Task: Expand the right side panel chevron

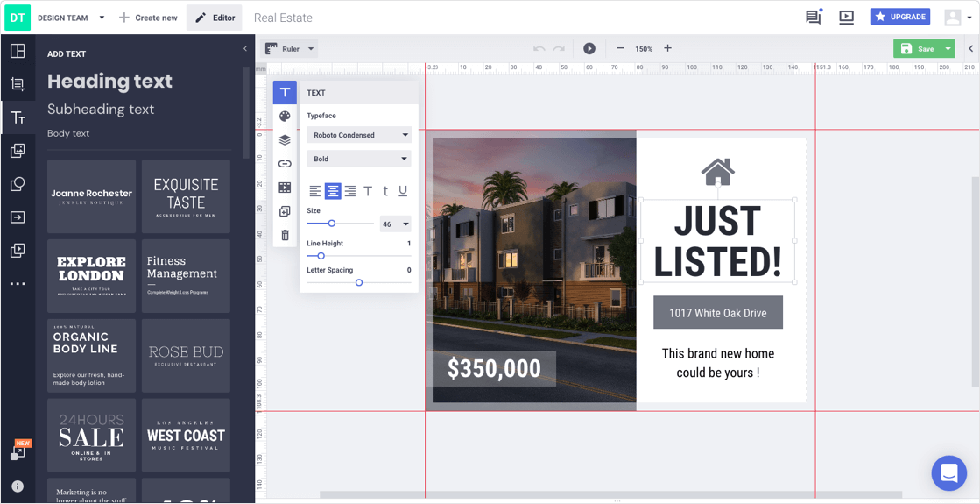Action: (971, 49)
